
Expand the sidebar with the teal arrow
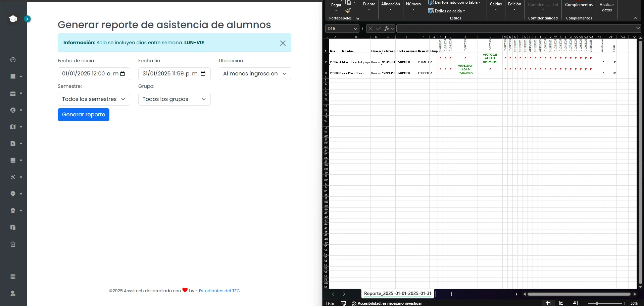tap(27, 19)
